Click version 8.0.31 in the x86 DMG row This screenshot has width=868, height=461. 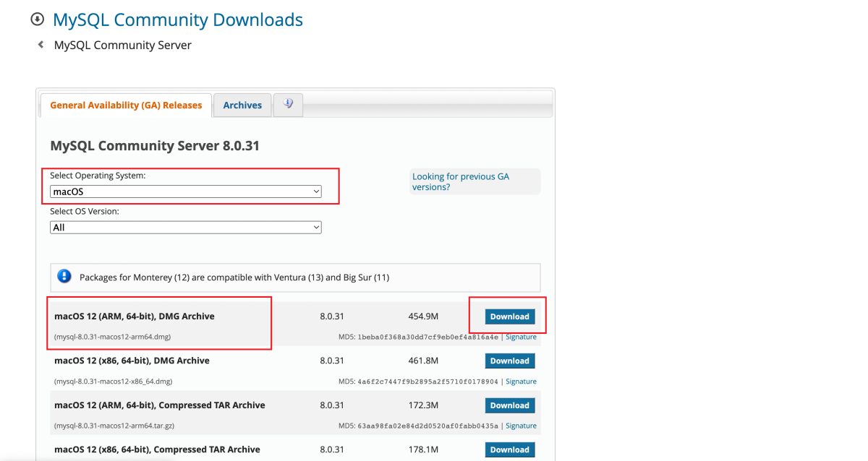(332, 361)
